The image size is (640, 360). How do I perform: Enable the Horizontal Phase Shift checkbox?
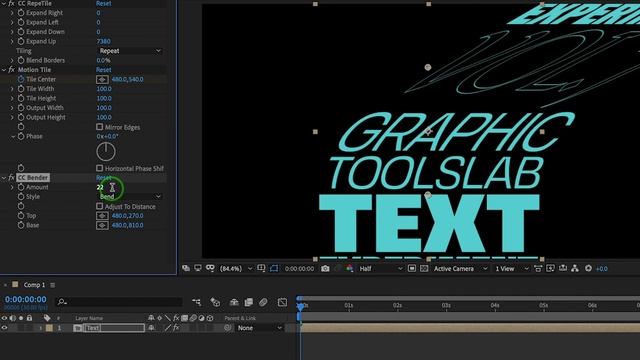pos(100,168)
